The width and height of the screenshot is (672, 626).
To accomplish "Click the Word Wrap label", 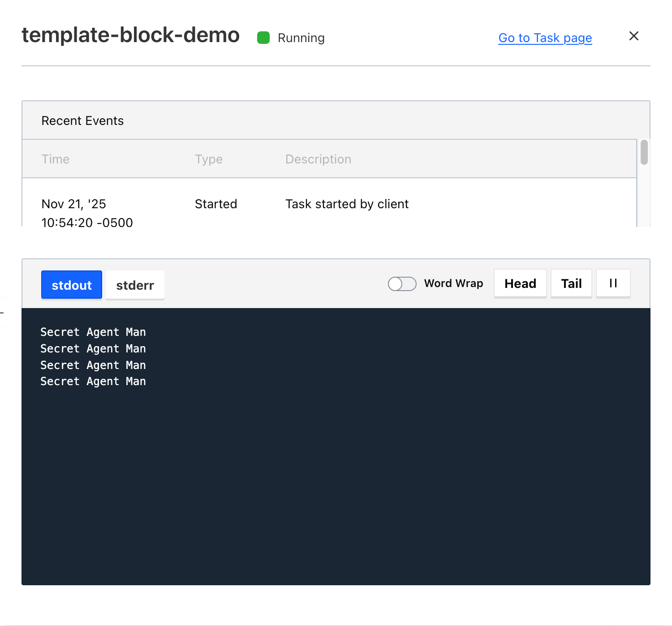I will (453, 283).
